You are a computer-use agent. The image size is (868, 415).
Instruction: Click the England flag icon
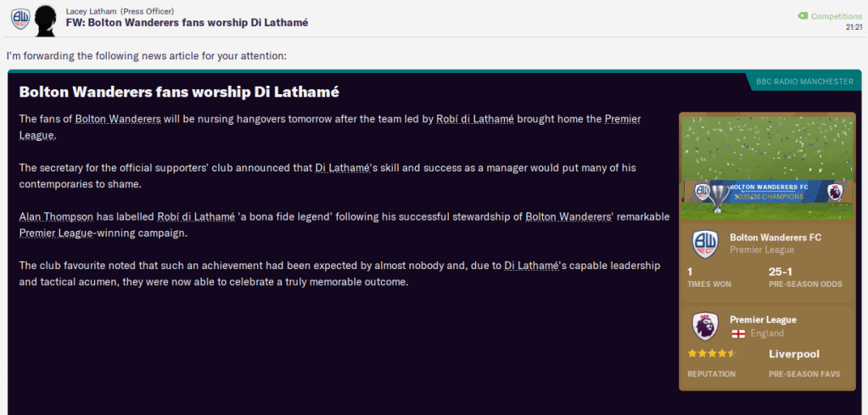click(738, 334)
